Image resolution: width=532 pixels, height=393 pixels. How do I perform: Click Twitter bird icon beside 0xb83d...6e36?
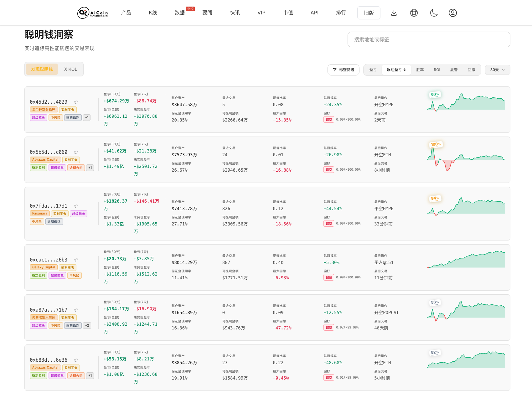(76, 360)
